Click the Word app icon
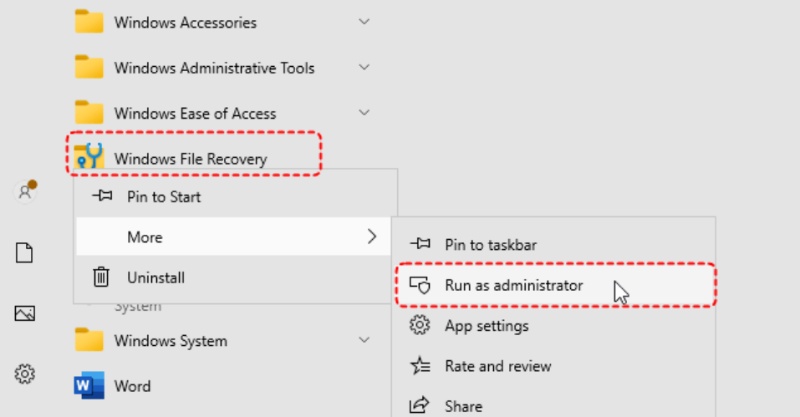This screenshot has width=800, height=417. pyautogui.click(x=90, y=386)
